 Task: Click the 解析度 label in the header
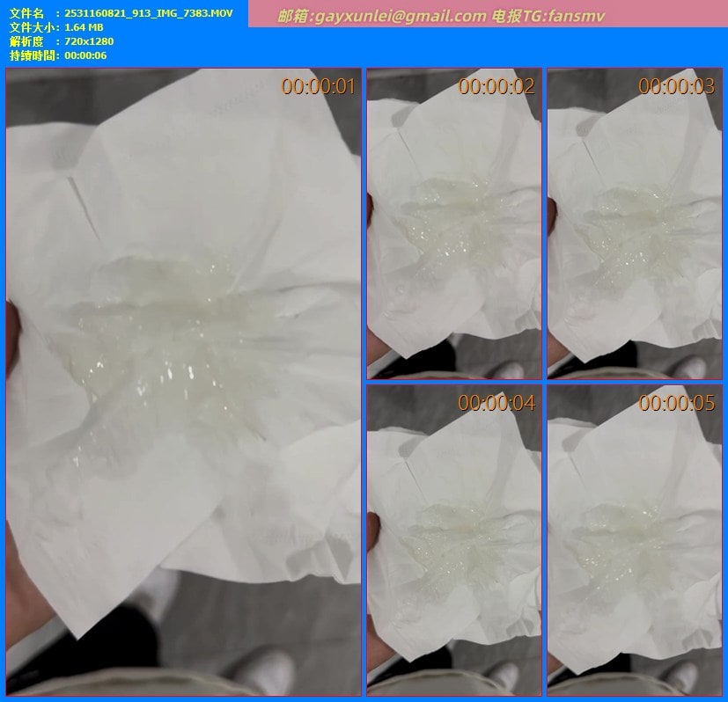26,41
